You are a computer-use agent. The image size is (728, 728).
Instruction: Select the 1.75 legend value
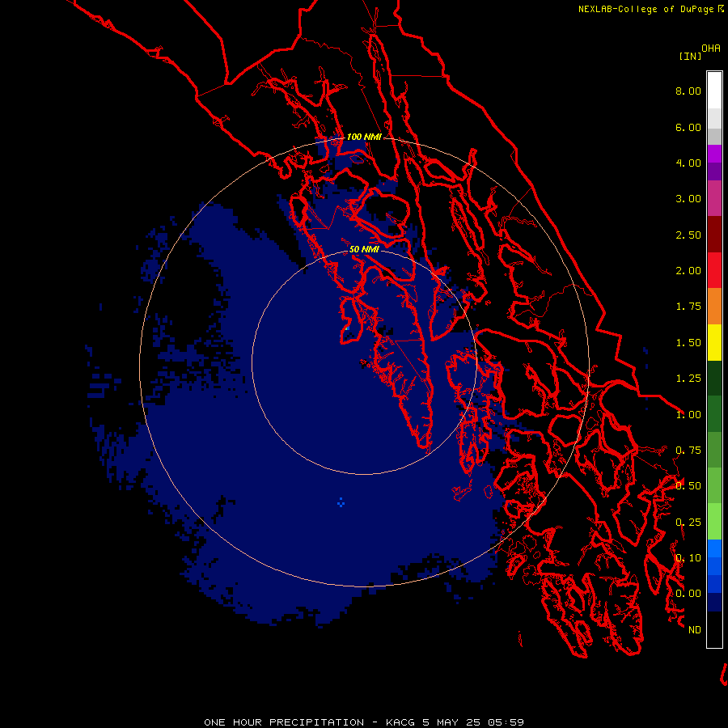coord(688,307)
